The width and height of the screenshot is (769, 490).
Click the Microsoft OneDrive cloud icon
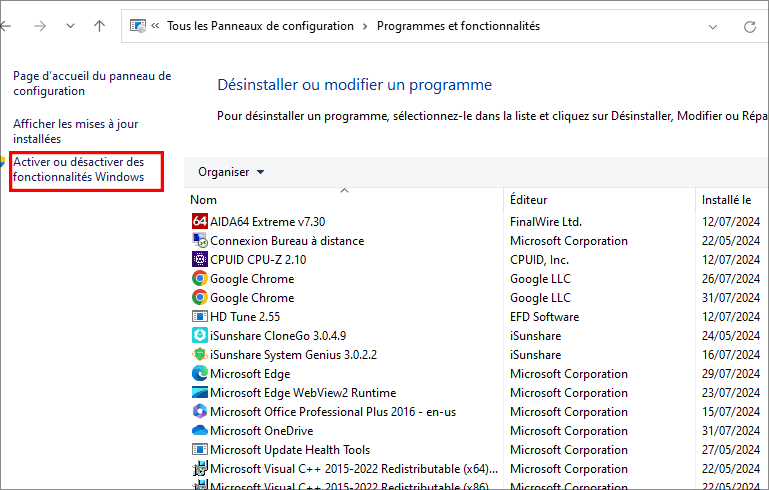pyautogui.click(x=200, y=431)
